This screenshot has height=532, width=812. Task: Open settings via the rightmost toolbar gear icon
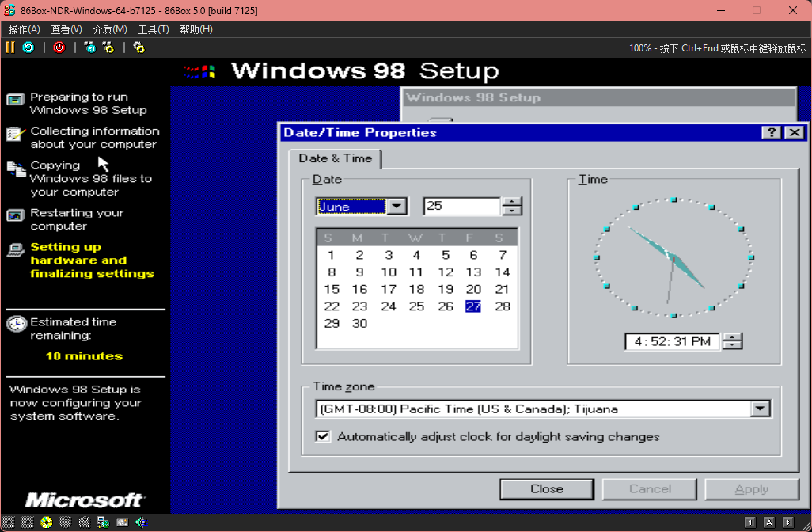(x=138, y=47)
